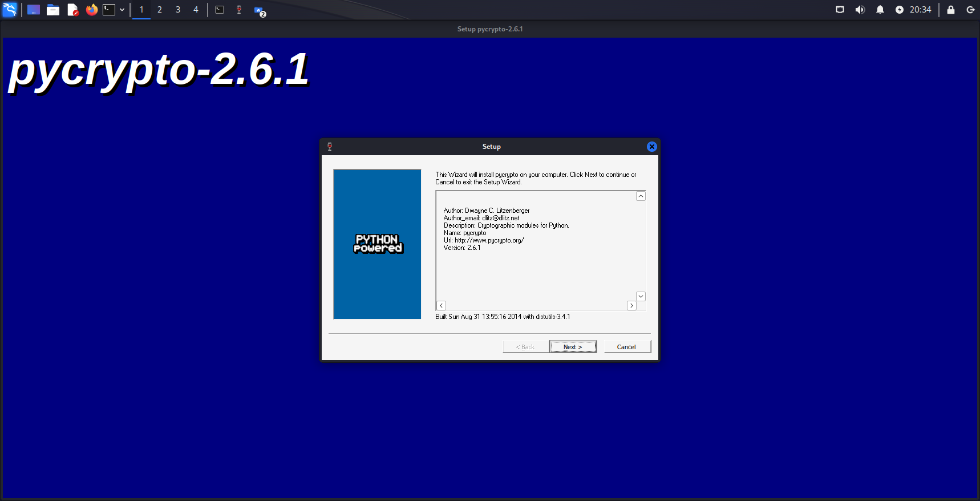Viewport: 980px width, 501px height.
Task: Select the Wine setup taskbar icon
Action: 239,10
